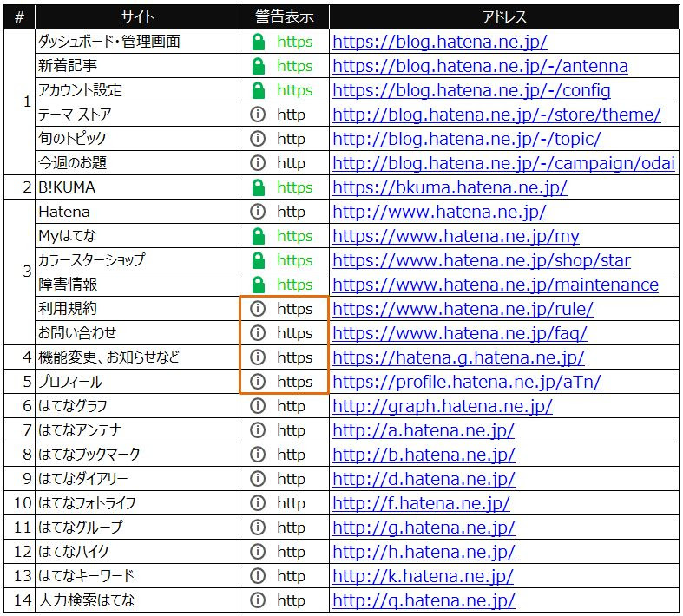Select the 利用規約 site cell
This screenshot has height=616, width=683.
pos(138,309)
